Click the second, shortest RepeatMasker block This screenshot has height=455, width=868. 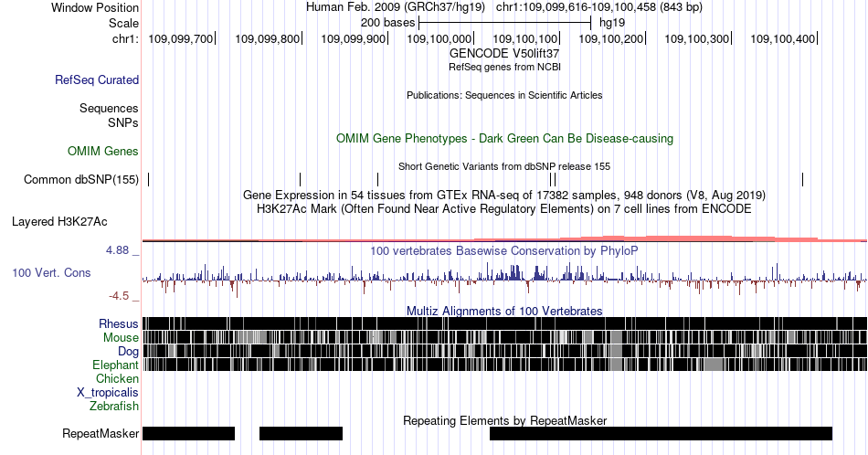tap(302, 433)
